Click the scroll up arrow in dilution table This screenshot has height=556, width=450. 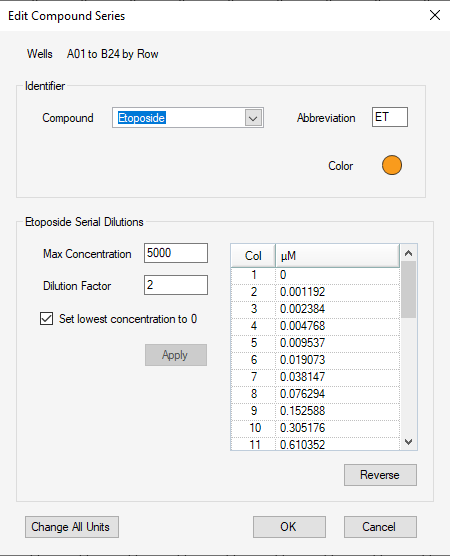pyautogui.click(x=409, y=253)
